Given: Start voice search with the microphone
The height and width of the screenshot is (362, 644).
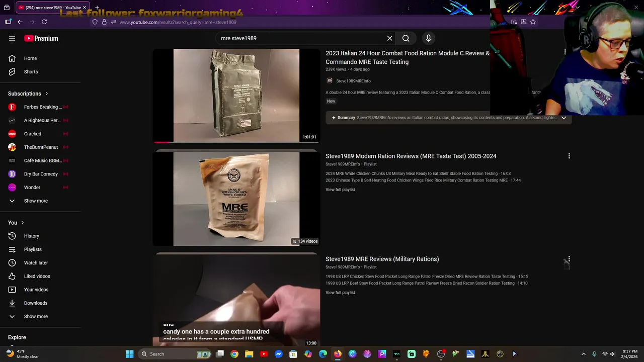Looking at the screenshot, I should (x=429, y=38).
